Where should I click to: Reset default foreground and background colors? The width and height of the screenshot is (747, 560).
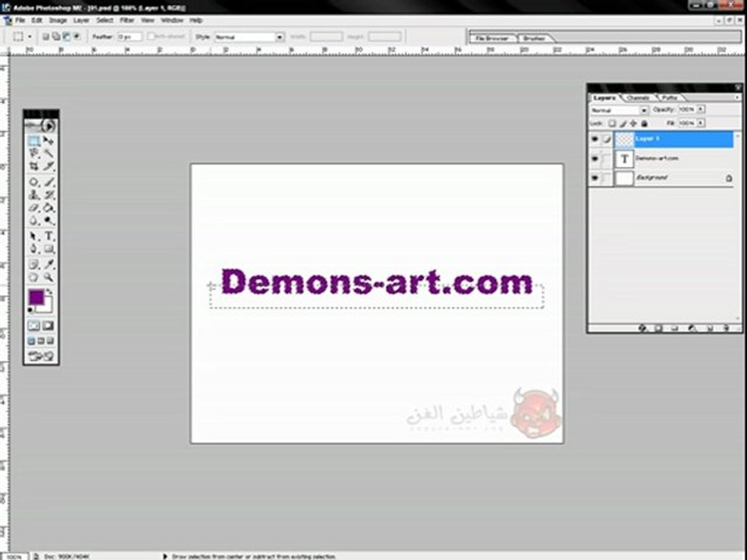click(30, 310)
